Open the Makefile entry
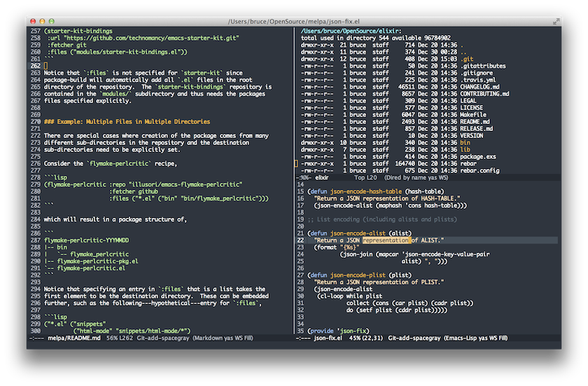 coord(473,115)
